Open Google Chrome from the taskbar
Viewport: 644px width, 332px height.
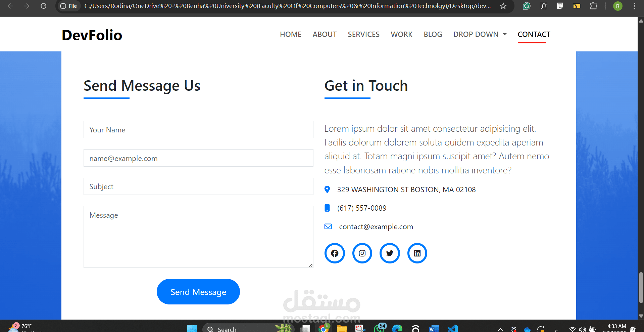click(324, 328)
